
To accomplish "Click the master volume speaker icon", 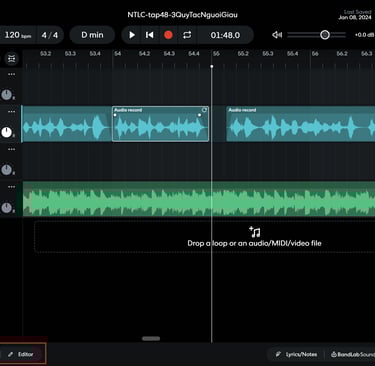I will click(x=277, y=35).
